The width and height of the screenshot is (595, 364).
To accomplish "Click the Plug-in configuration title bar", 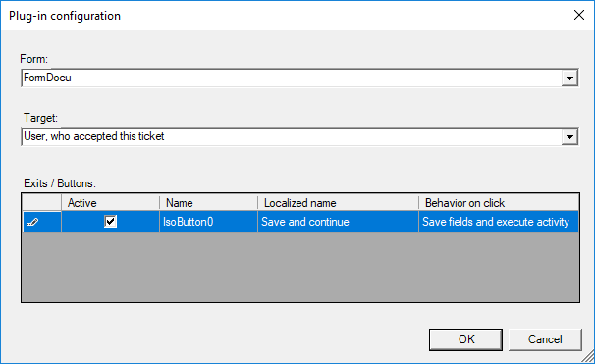I will pyautogui.click(x=289, y=16).
